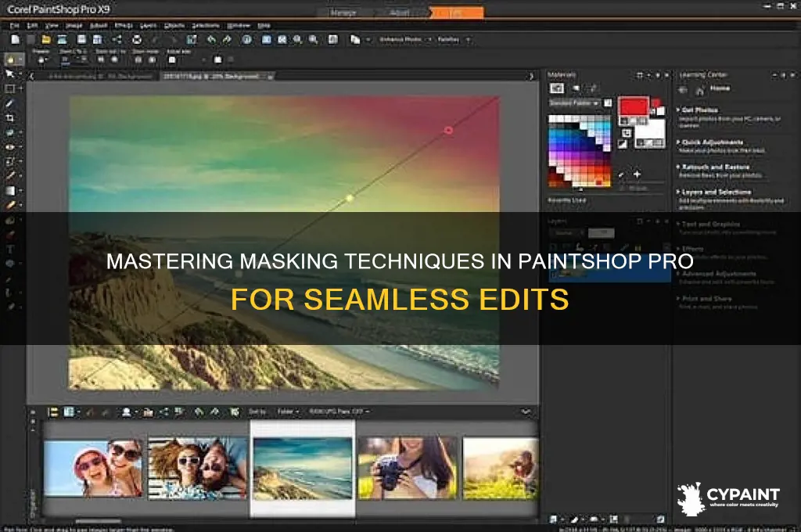The width and height of the screenshot is (801, 532).
Task: Open the Selections menu
Action: tap(206, 26)
